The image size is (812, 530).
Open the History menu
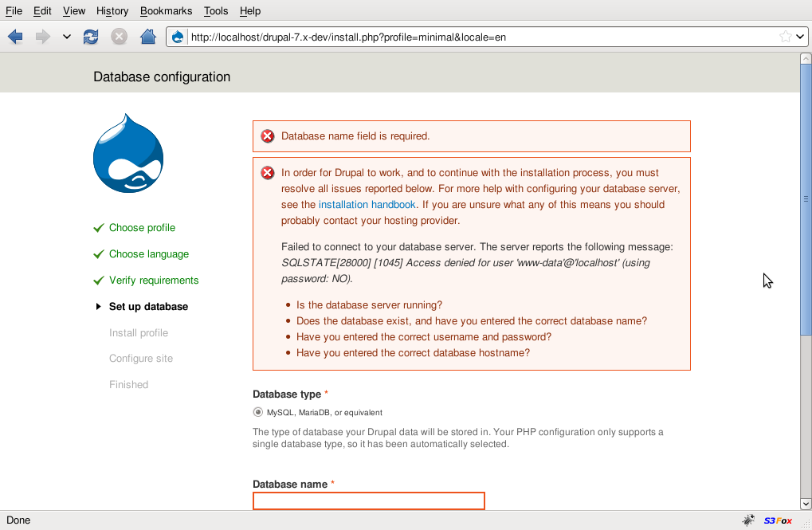point(112,11)
